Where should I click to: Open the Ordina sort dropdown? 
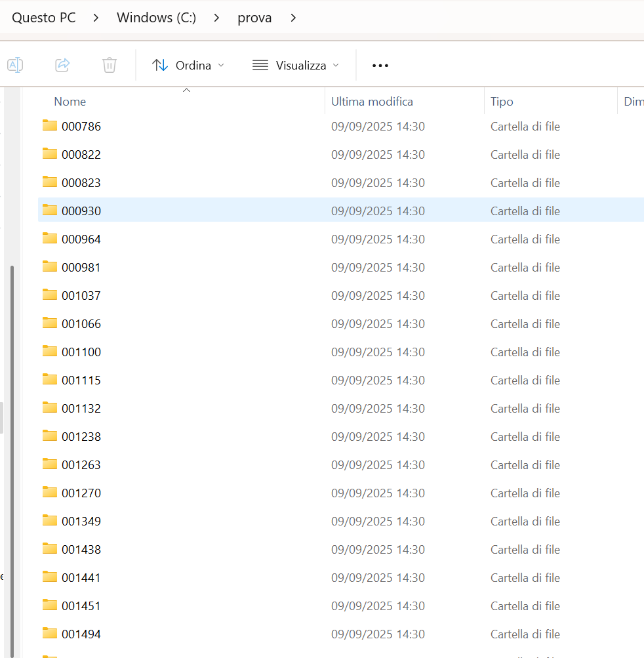188,66
